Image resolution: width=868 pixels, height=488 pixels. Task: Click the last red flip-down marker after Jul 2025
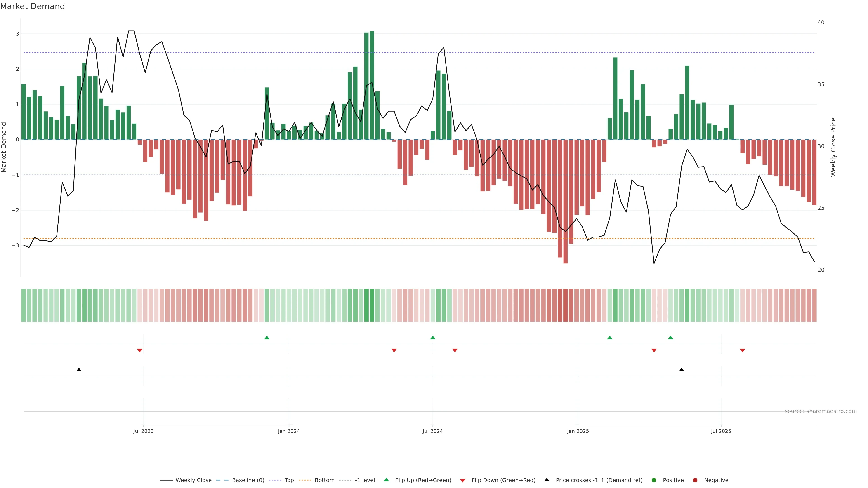(742, 351)
